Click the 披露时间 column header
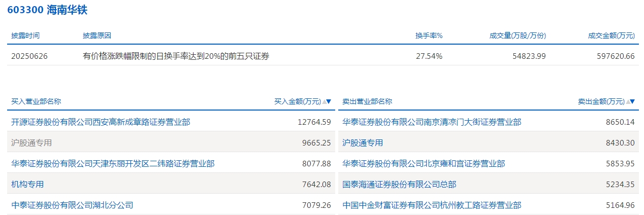The height and width of the screenshot is (215, 644). click(x=25, y=35)
